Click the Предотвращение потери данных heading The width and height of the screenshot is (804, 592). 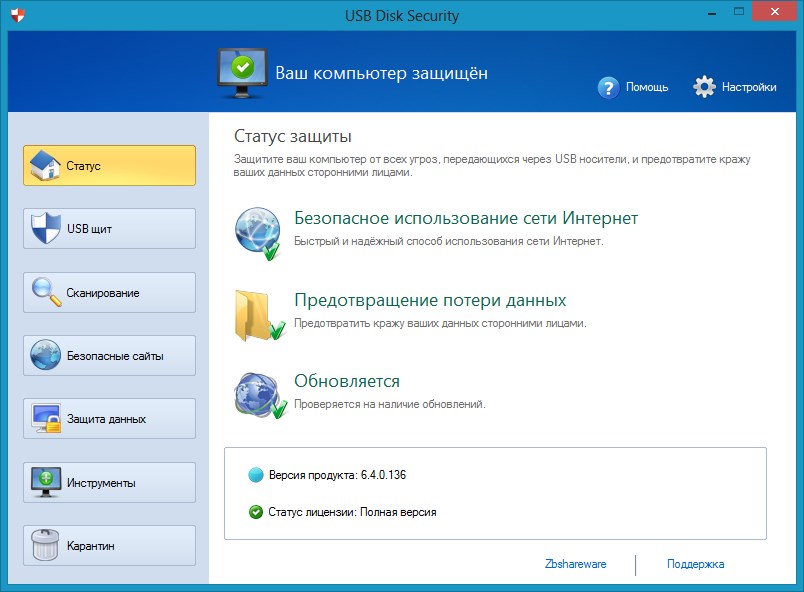click(430, 300)
